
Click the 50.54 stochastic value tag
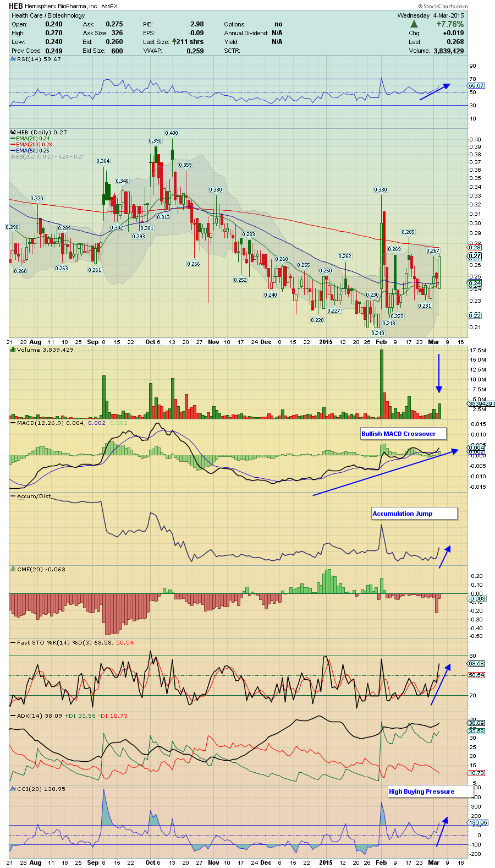coord(476,675)
